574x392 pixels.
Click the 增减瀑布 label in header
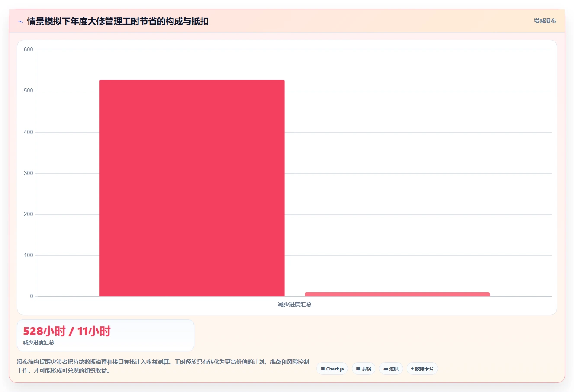(x=545, y=21)
